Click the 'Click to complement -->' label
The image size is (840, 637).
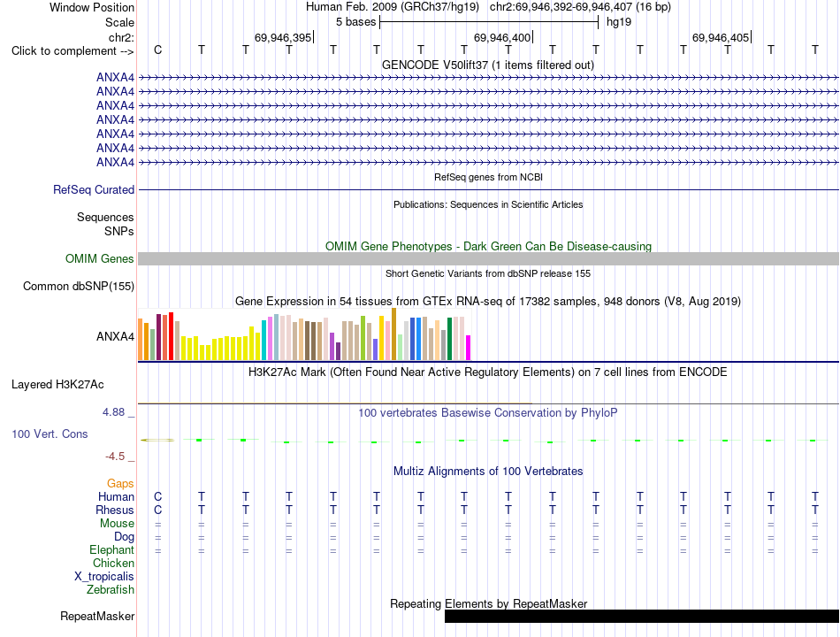click(x=73, y=51)
